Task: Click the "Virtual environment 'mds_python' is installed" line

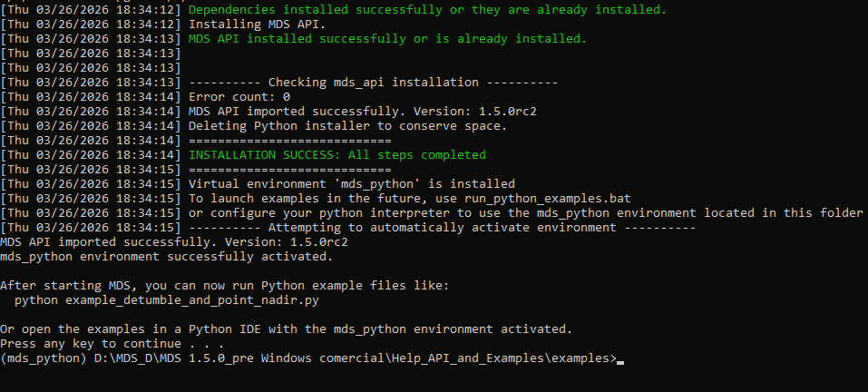Action: [x=351, y=184]
